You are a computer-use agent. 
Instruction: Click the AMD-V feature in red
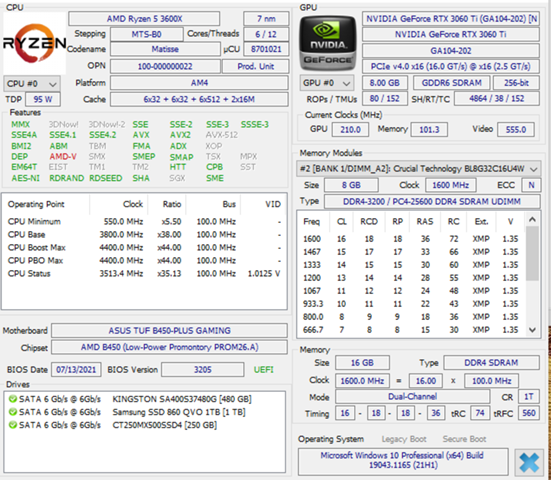63,156
